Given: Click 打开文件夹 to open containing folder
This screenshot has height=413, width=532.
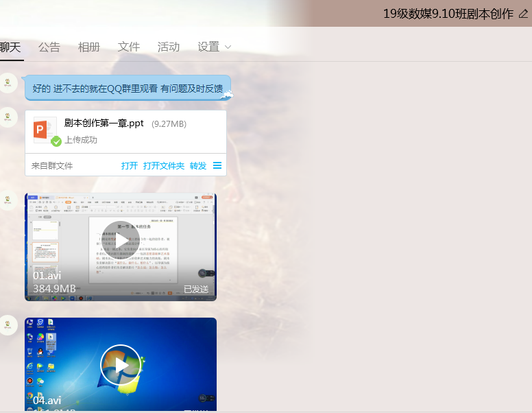Looking at the screenshot, I should pos(164,165).
